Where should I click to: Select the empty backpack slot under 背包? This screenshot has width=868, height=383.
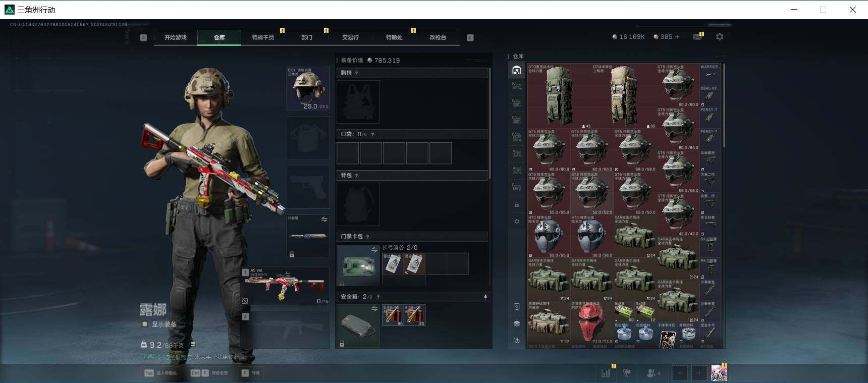point(358,204)
